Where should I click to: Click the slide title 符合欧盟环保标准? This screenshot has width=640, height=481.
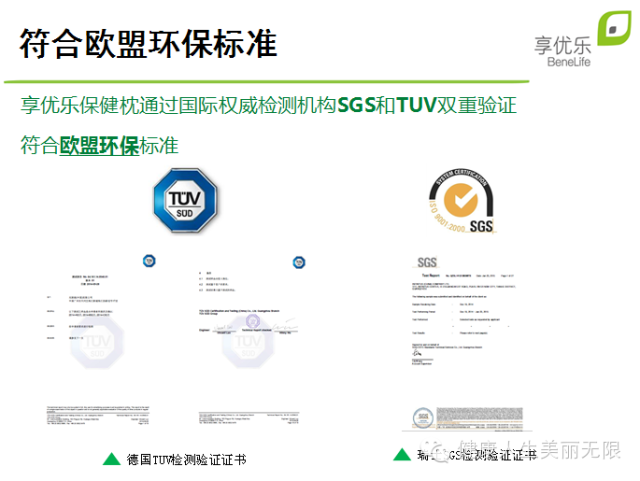pyautogui.click(x=149, y=43)
